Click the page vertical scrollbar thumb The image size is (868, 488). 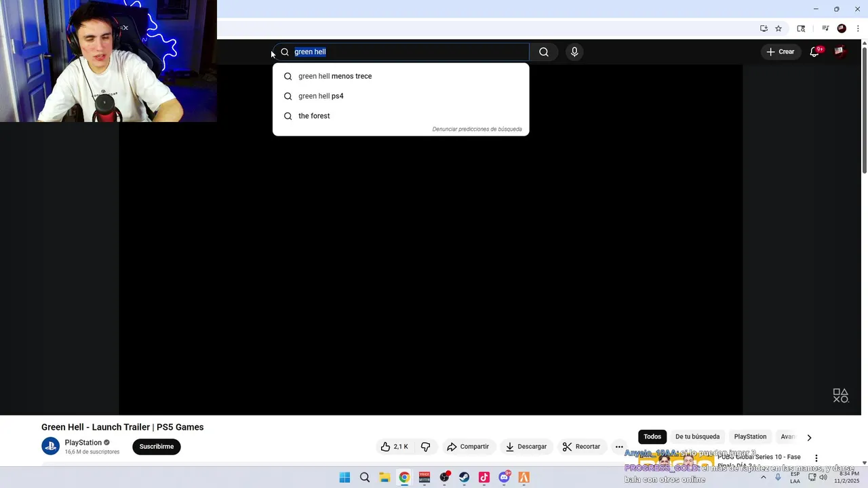pyautogui.click(x=864, y=110)
